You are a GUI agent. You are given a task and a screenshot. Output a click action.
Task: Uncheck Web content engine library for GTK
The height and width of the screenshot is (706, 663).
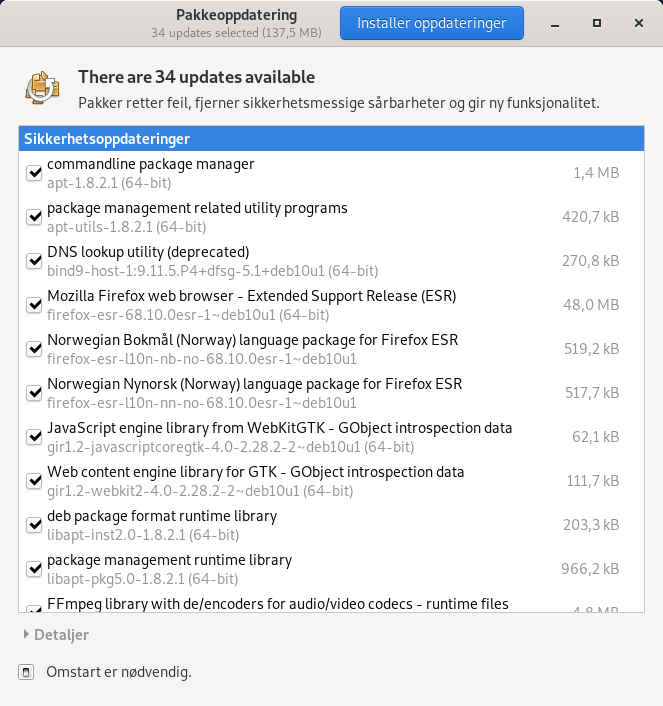[33, 481]
